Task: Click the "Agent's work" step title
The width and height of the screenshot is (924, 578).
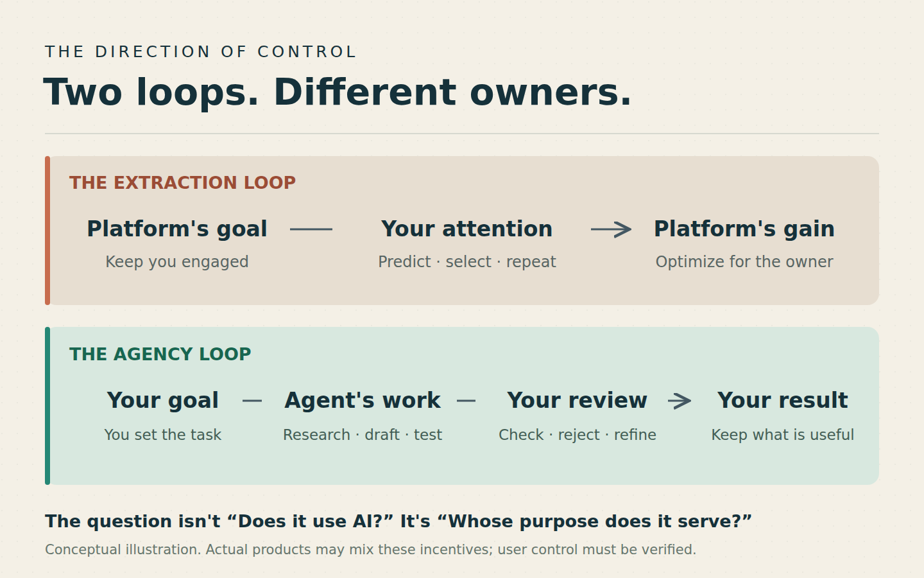Action: 363,400
